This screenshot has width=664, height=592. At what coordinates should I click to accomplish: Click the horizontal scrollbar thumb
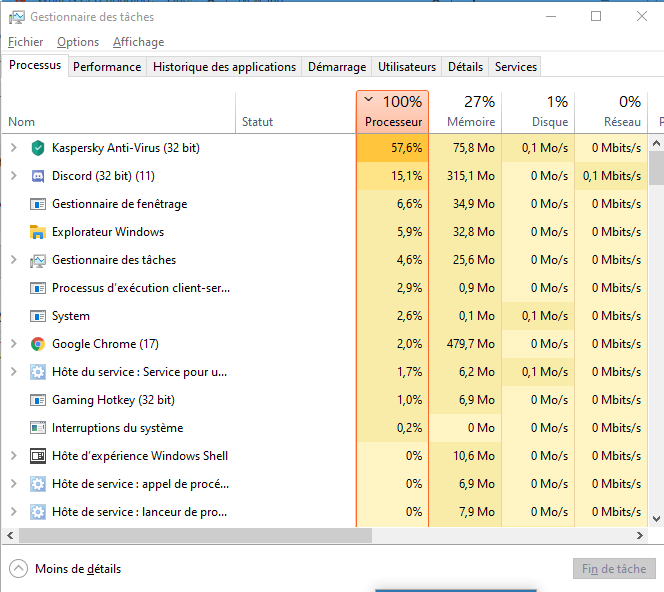pyautogui.click(x=195, y=536)
